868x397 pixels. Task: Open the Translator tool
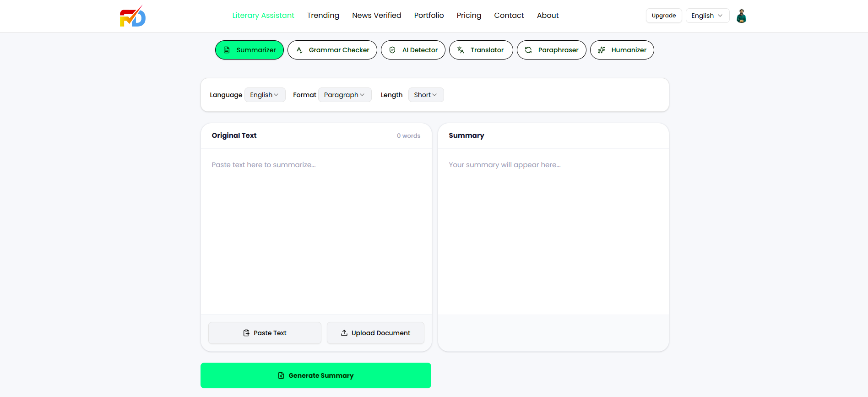481,50
